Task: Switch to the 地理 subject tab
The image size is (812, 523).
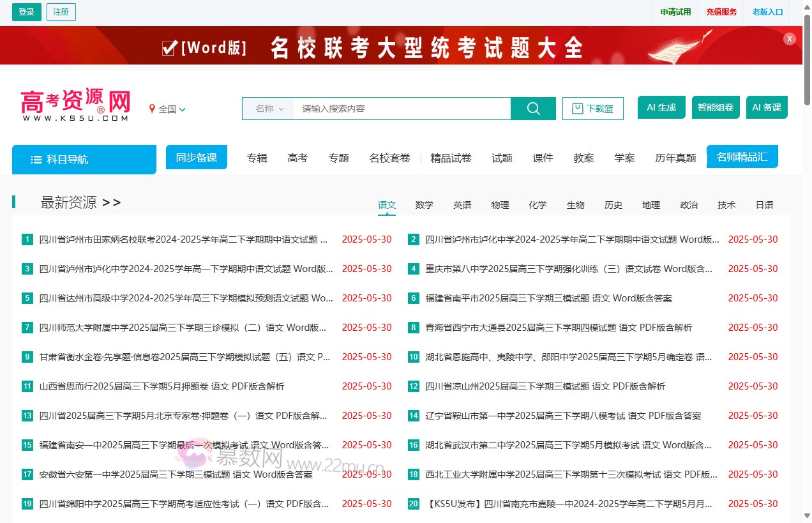Action: click(650, 205)
